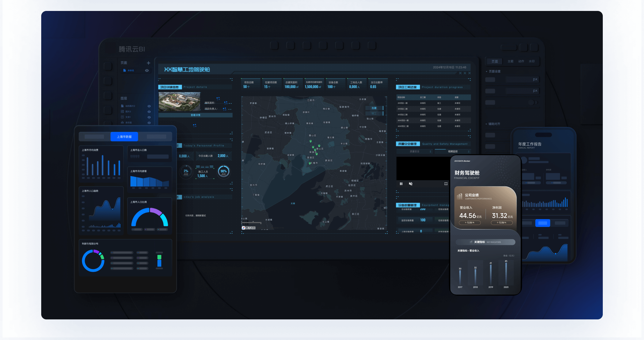The image size is (644, 340).
Task: Unmute the video monitoring player
Action: tap(411, 184)
